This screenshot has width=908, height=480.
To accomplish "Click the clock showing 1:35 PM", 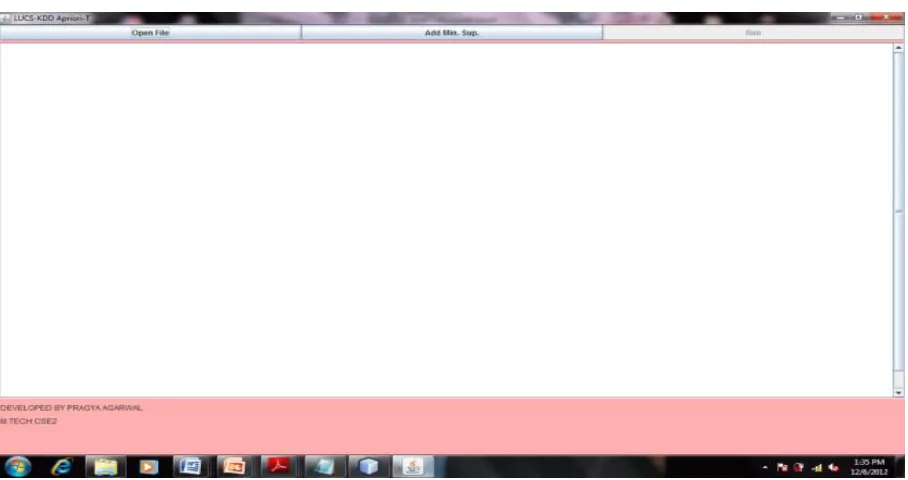I will (869, 467).
